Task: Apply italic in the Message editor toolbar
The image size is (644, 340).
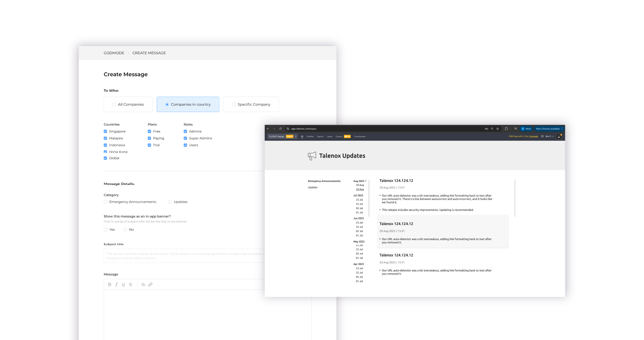Action: click(x=116, y=285)
